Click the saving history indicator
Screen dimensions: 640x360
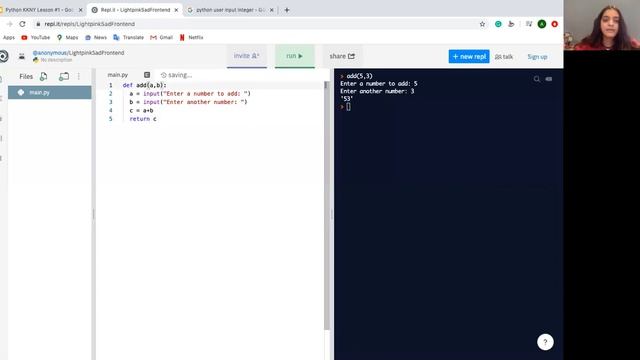tap(176, 75)
